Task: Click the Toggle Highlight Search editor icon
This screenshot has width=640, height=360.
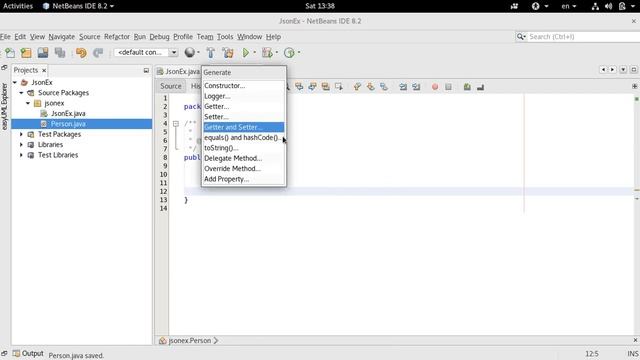Action: 325,87
